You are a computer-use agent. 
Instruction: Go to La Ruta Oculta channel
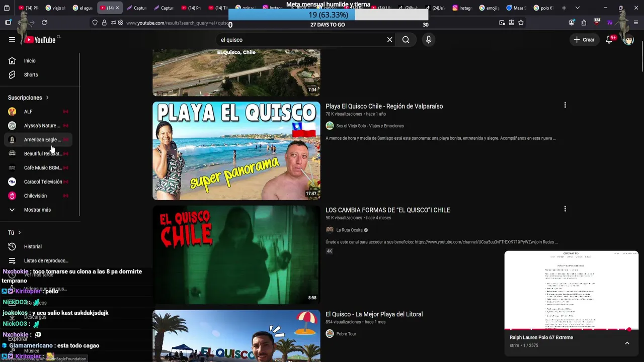click(x=349, y=230)
